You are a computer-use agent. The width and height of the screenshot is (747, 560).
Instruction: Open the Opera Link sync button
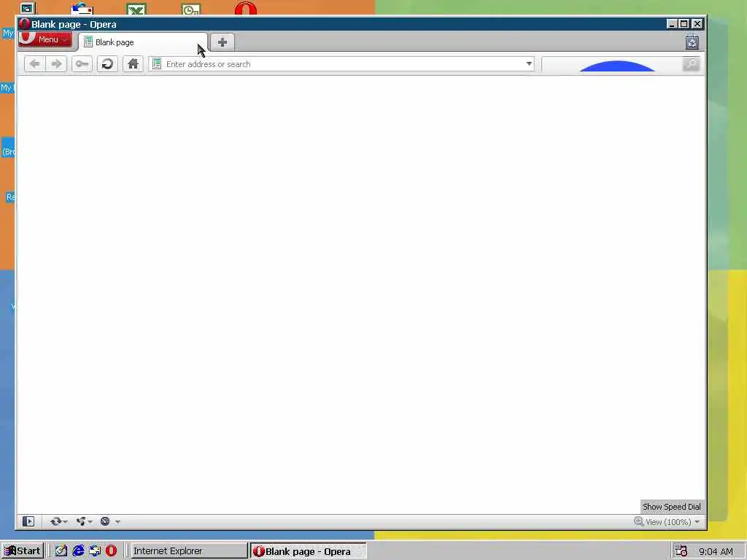click(x=58, y=521)
